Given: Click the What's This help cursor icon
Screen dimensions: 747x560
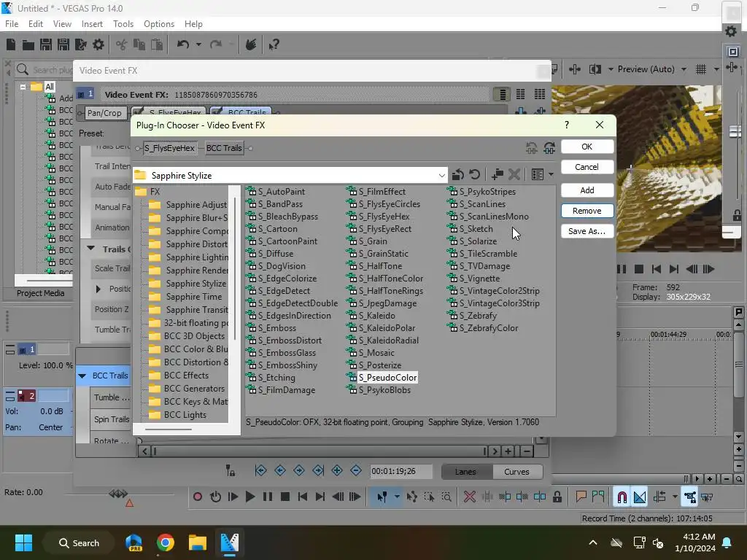Looking at the screenshot, I should (274, 44).
